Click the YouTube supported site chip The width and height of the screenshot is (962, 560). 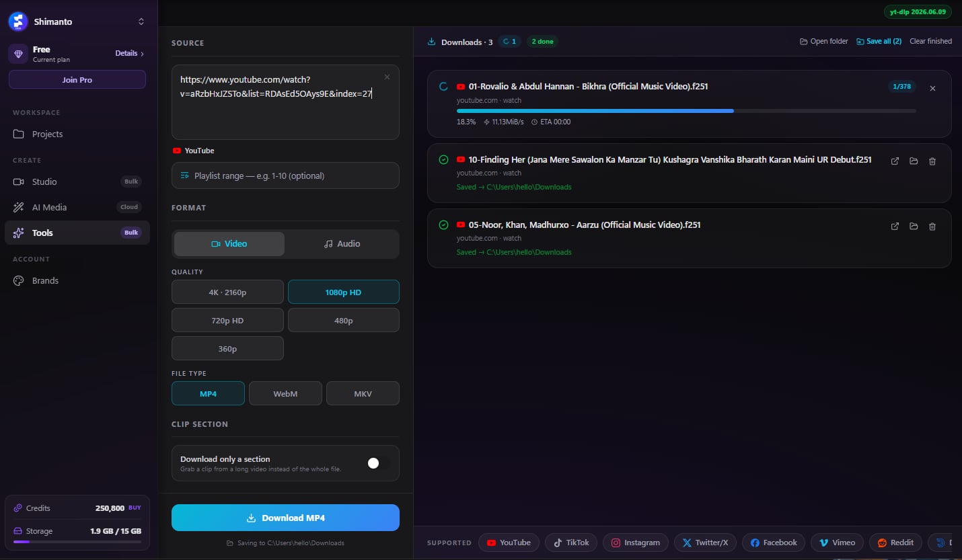509,543
